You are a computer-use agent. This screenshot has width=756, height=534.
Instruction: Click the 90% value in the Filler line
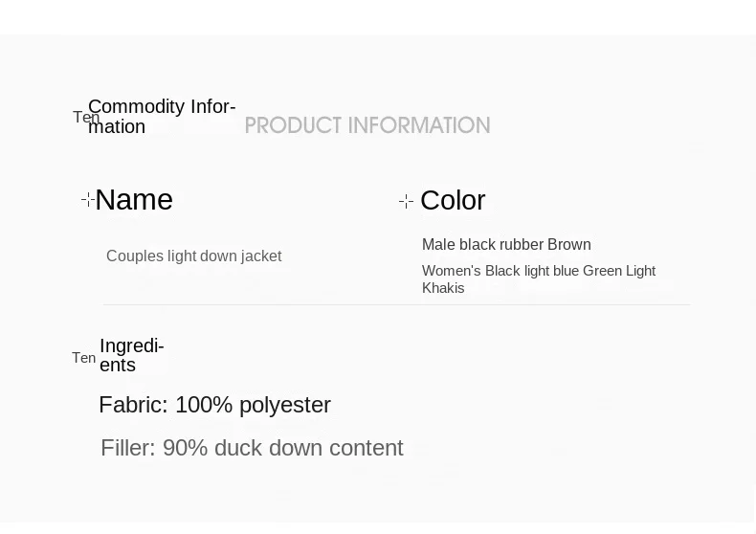coord(185,448)
